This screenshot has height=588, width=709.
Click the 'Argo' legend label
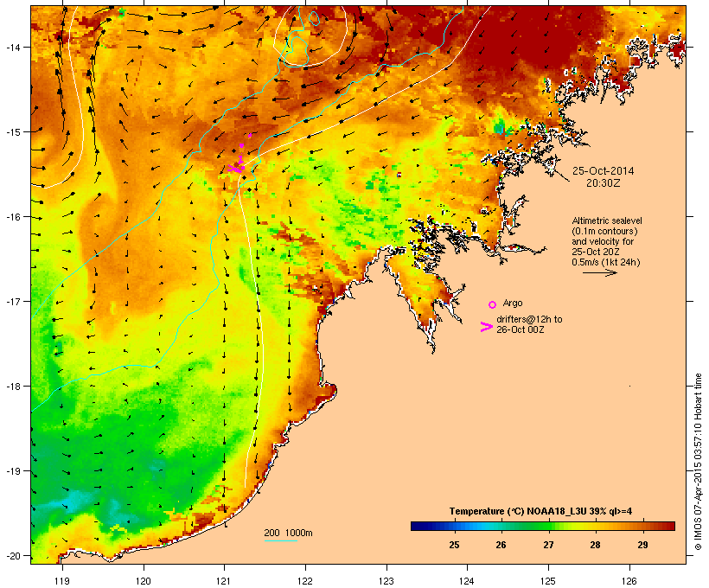(x=513, y=303)
